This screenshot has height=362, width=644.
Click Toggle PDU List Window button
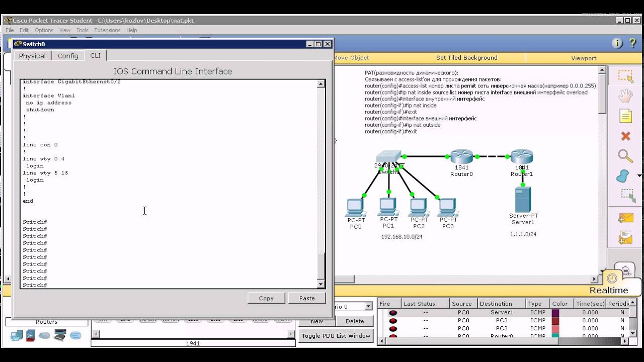(x=336, y=336)
